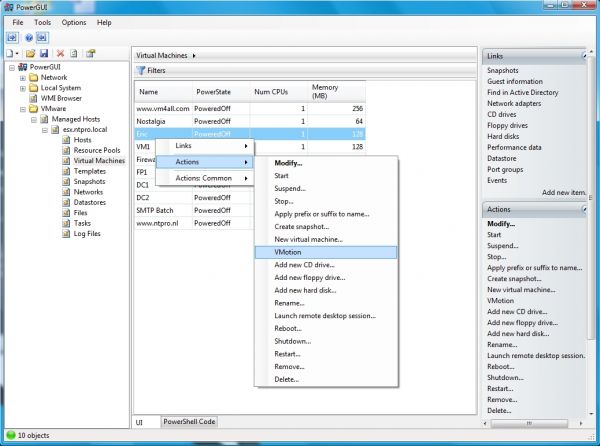Click the Actions panel horizontal scrollbar
This screenshot has height=446, width=600.
click(x=529, y=423)
